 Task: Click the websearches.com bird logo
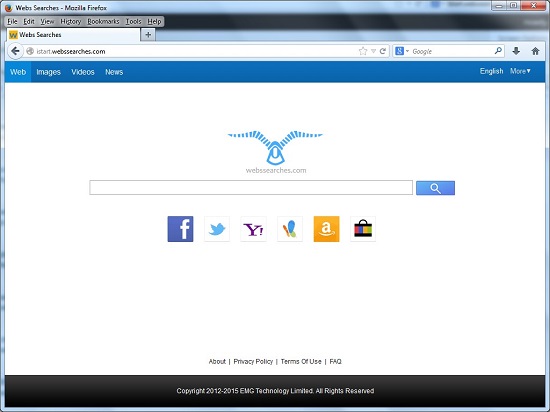click(275, 152)
